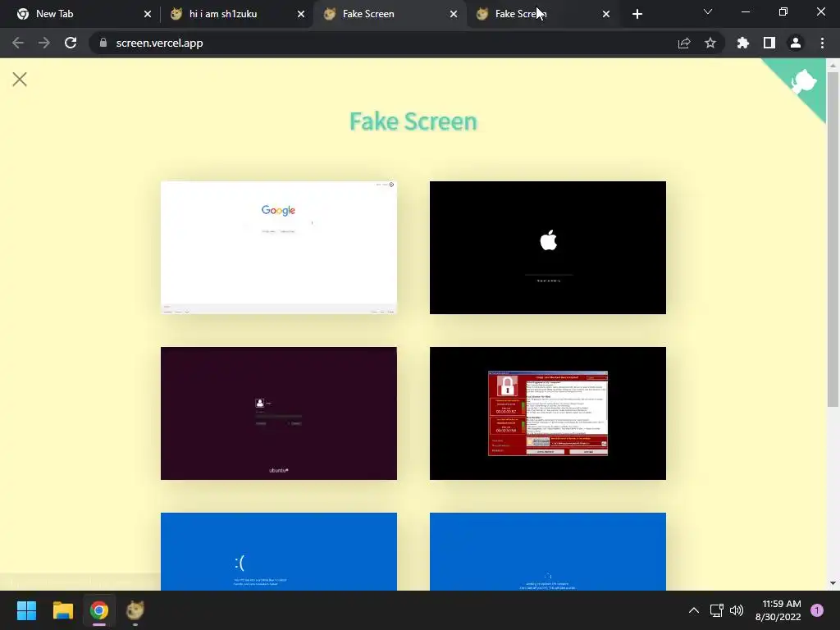Viewport: 840px width, 630px height.
Task: Share this page icon
Action: pos(684,43)
